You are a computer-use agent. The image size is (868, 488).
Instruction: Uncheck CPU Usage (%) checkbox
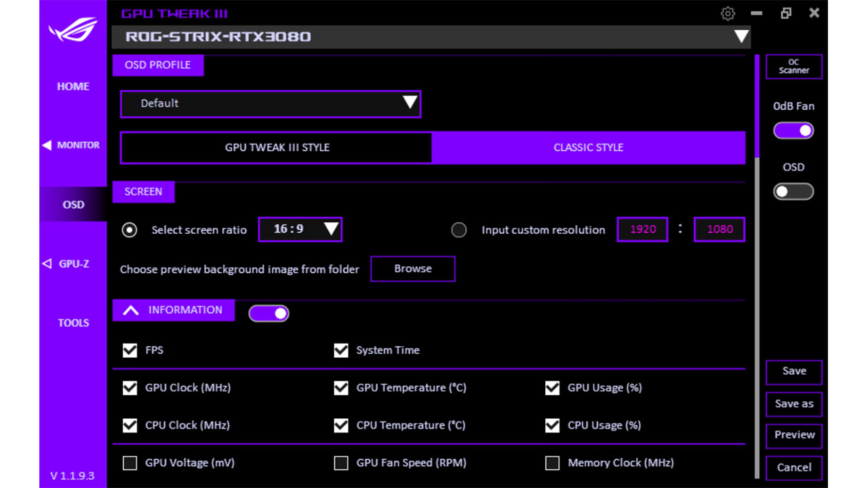coord(553,426)
